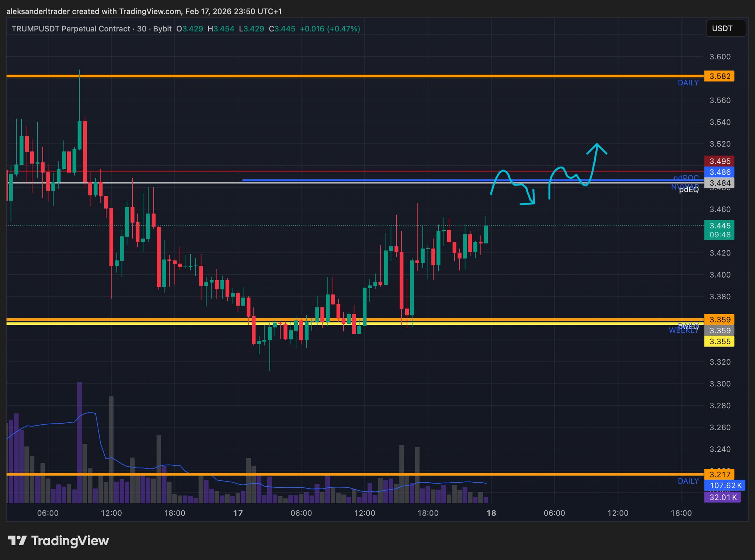Click the date marker 18 on time axis

pyautogui.click(x=491, y=513)
